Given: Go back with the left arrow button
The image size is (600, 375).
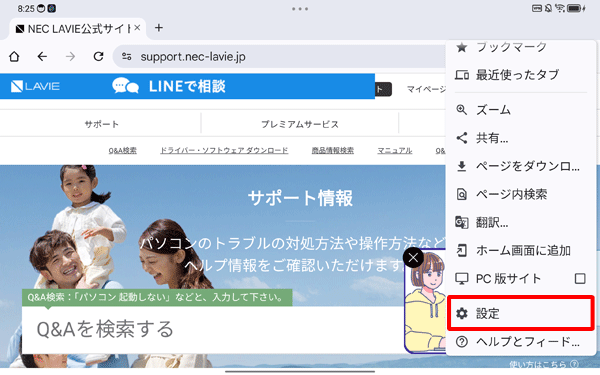Looking at the screenshot, I should tap(42, 57).
